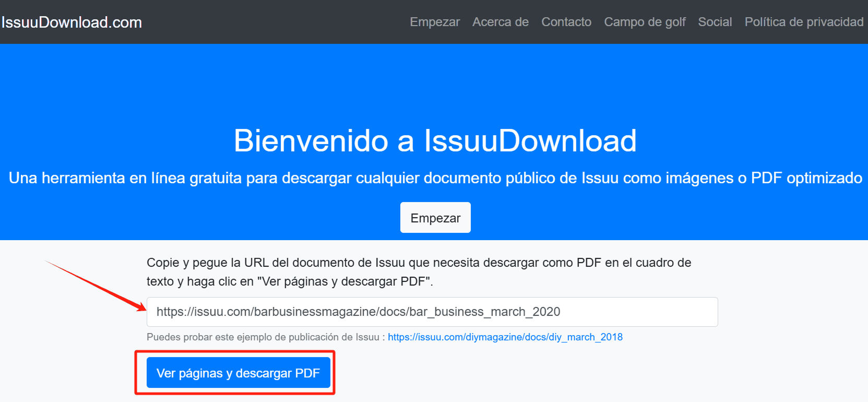868x402 pixels.
Task: Open the Acerca de nav item
Action: (x=501, y=22)
